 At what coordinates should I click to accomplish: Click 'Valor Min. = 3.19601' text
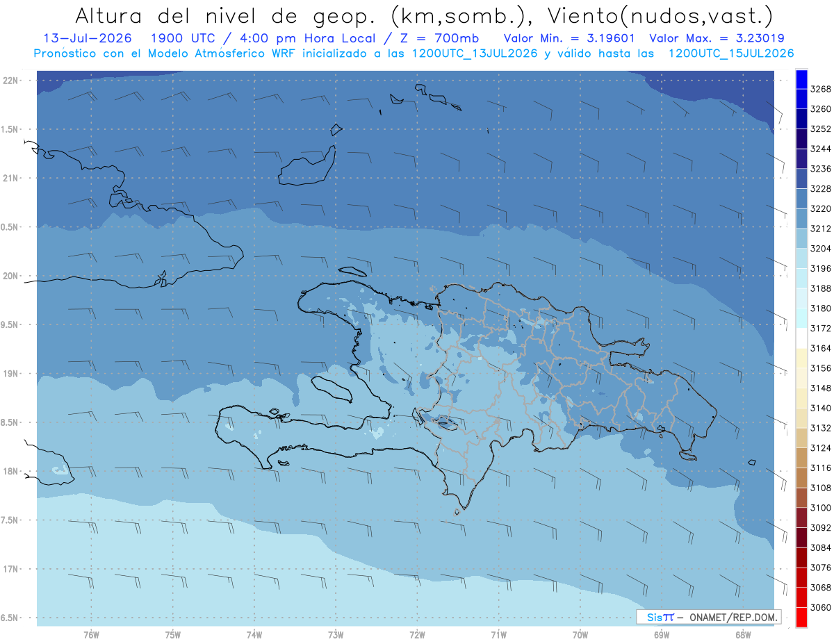point(571,39)
